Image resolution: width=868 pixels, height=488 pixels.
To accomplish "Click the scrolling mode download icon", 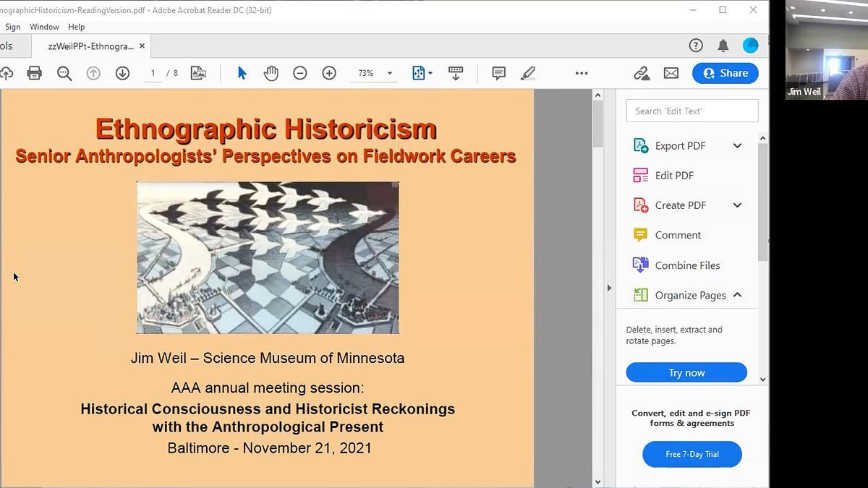I will coord(456,73).
